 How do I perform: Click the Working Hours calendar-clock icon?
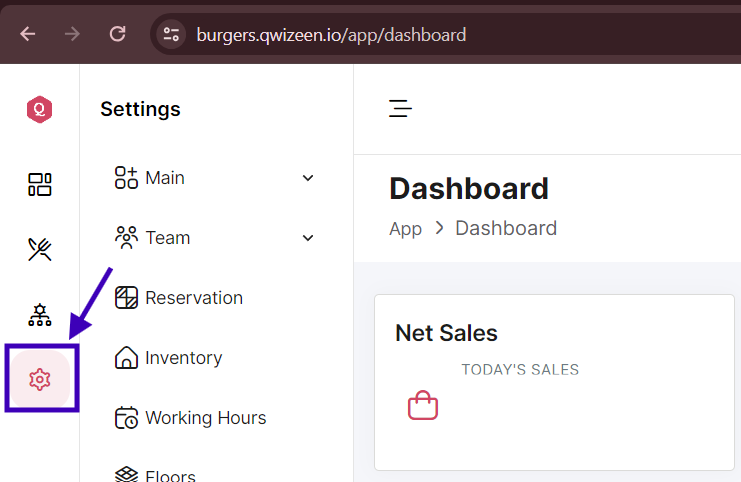126,418
